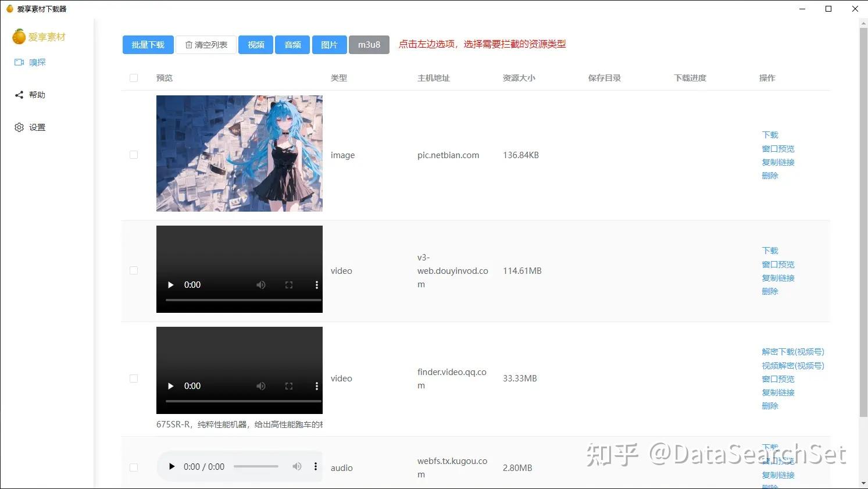
Task: Click the anime girl image thumbnail
Action: (x=239, y=154)
